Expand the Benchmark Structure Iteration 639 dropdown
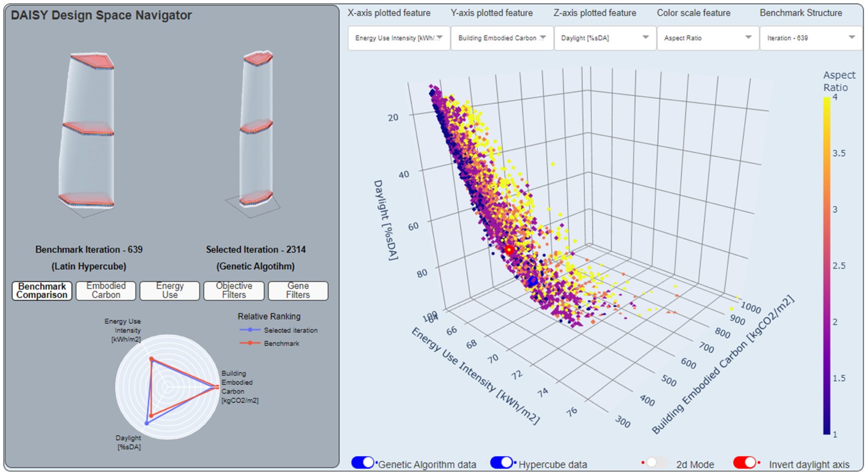The height and width of the screenshot is (476, 868). point(811,38)
